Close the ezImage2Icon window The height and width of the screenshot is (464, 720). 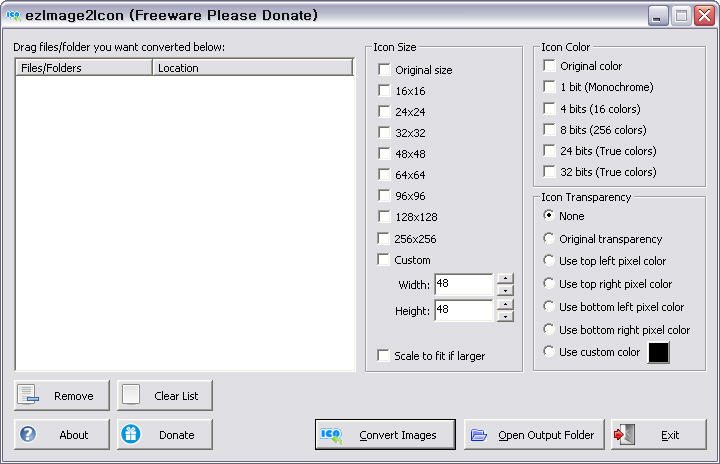[x=704, y=17]
